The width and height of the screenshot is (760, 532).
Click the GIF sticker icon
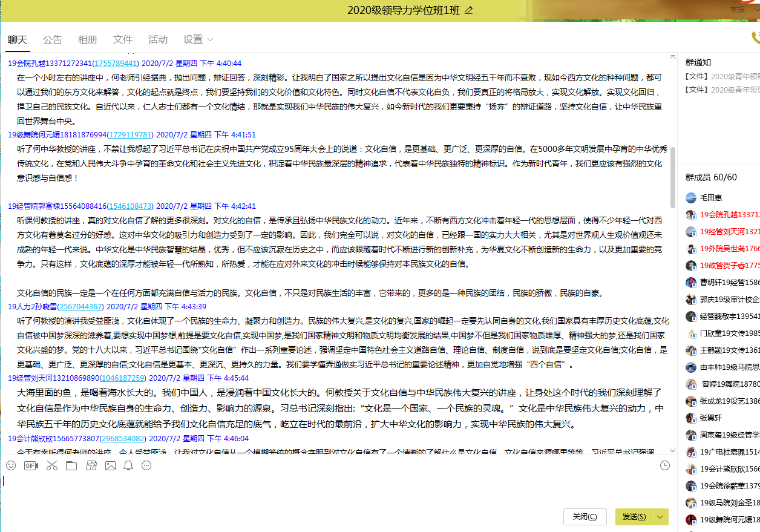(31, 465)
